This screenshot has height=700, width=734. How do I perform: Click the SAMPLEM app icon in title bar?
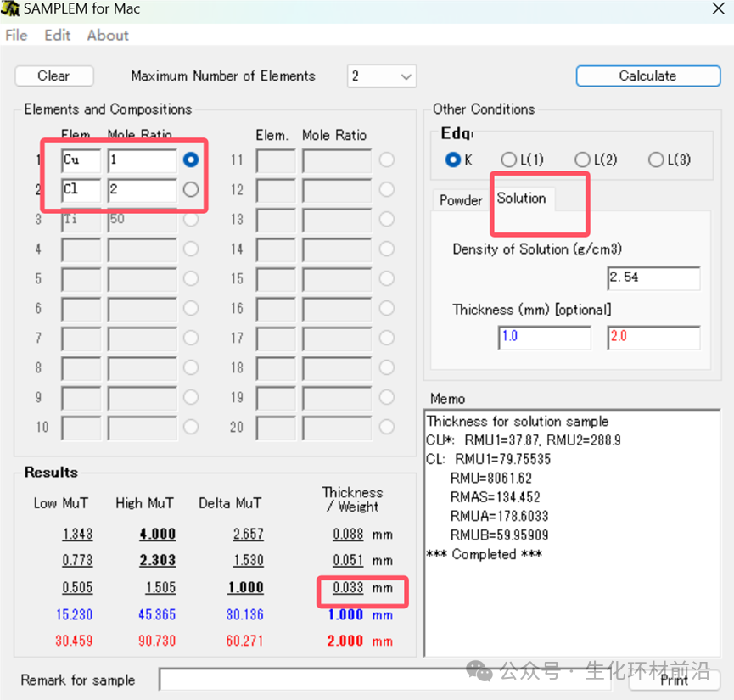(11, 9)
